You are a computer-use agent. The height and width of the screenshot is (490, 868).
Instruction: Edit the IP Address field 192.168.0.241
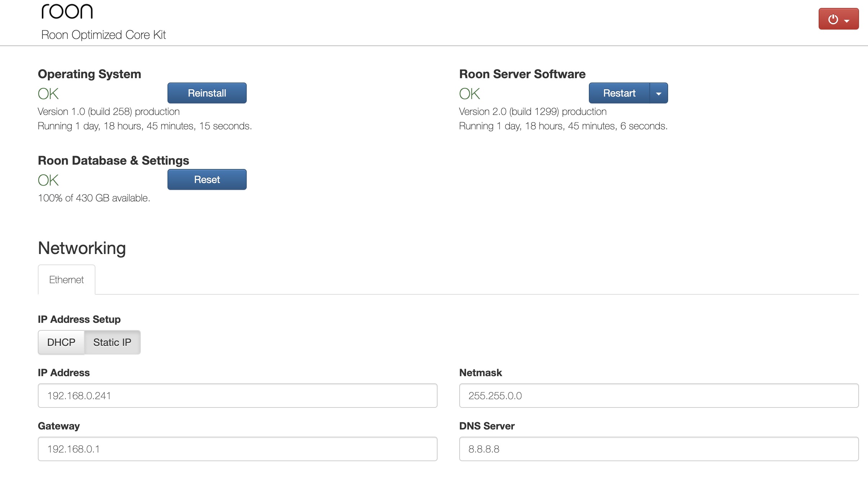(238, 396)
